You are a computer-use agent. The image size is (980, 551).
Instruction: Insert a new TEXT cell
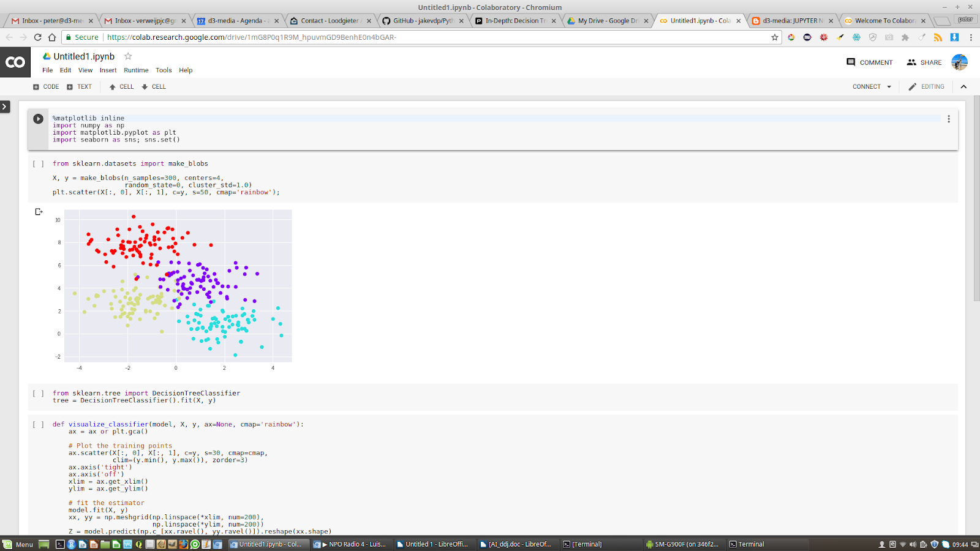click(x=80, y=86)
